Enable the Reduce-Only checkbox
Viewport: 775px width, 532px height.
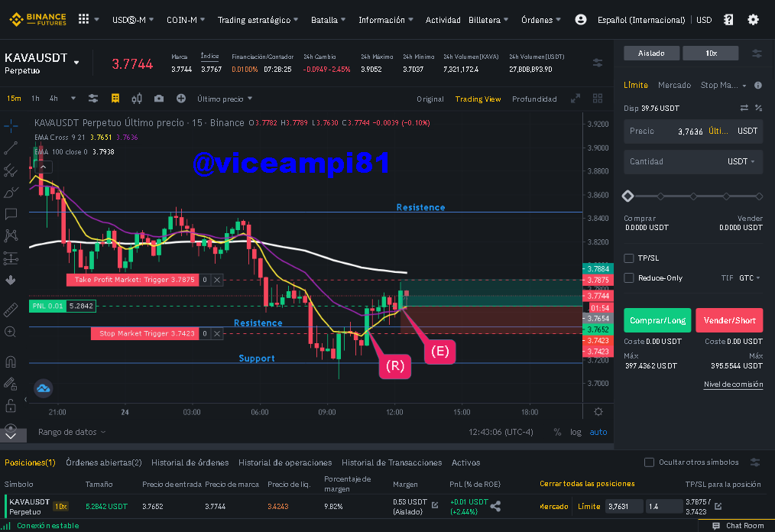(629, 278)
